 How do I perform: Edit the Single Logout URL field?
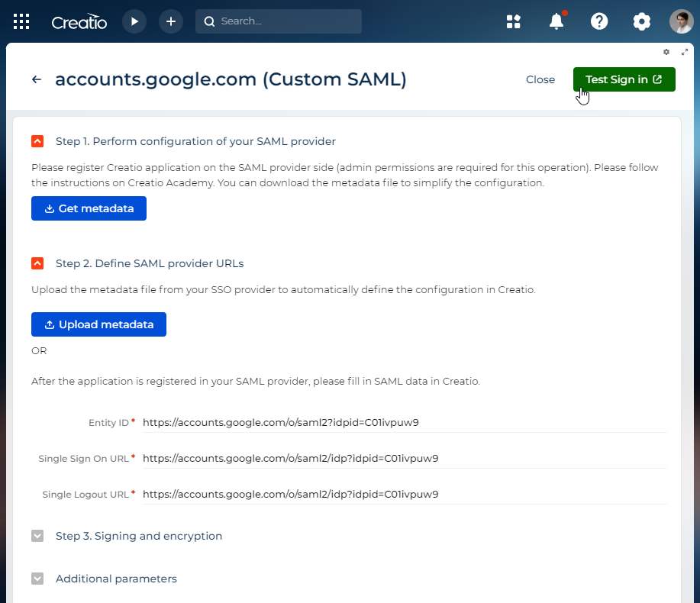pyautogui.click(x=405, y=495)
